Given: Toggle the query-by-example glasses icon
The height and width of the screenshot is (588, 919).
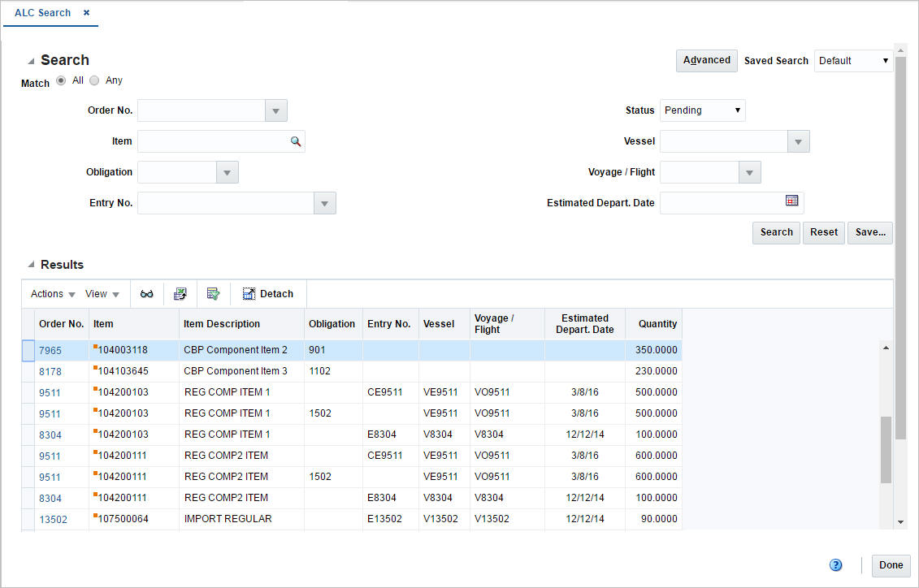Looking at the screenshot, I should [x=147, y=293].
